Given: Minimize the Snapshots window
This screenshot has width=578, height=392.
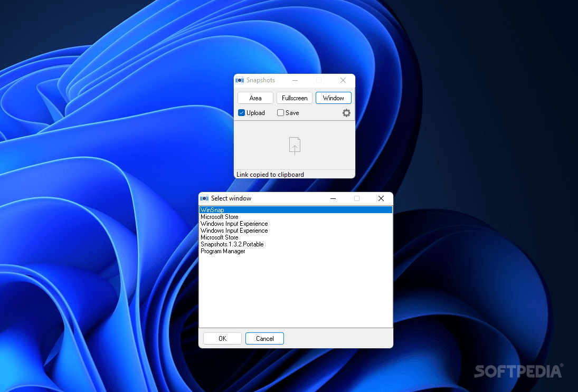Looking at the screenshot, I should tap(295, 80).
